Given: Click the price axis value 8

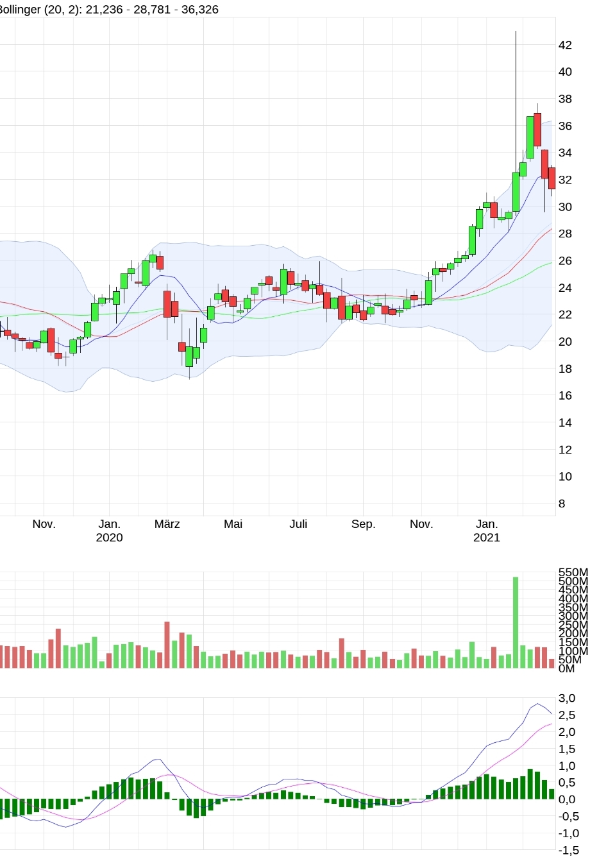Looking at the screenshot, I should 562,504.
